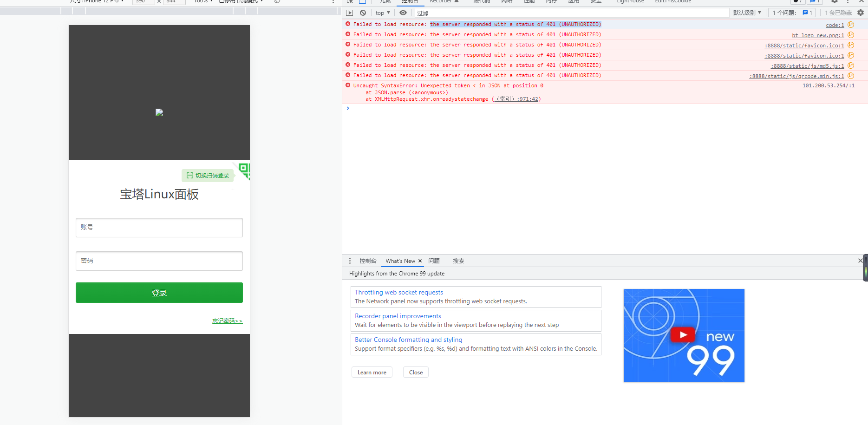
Task: Click the eye icon for live expressions
Action: pos(403,13)
